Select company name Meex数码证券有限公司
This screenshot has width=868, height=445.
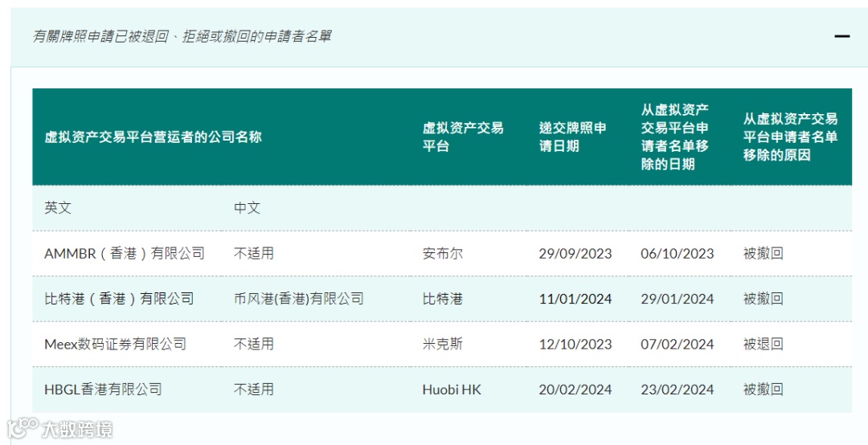[115, 345]
